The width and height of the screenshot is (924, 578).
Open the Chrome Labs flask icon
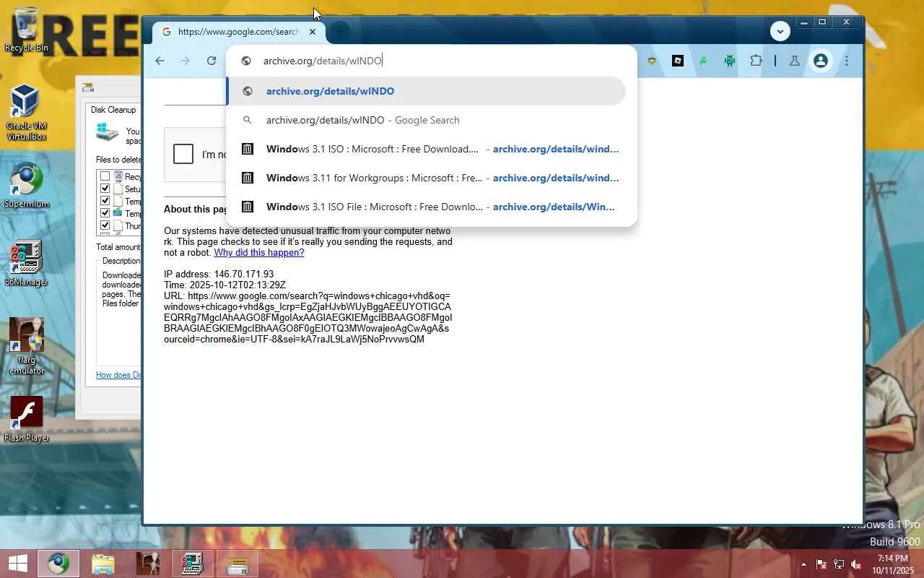(x=794, y=61)
